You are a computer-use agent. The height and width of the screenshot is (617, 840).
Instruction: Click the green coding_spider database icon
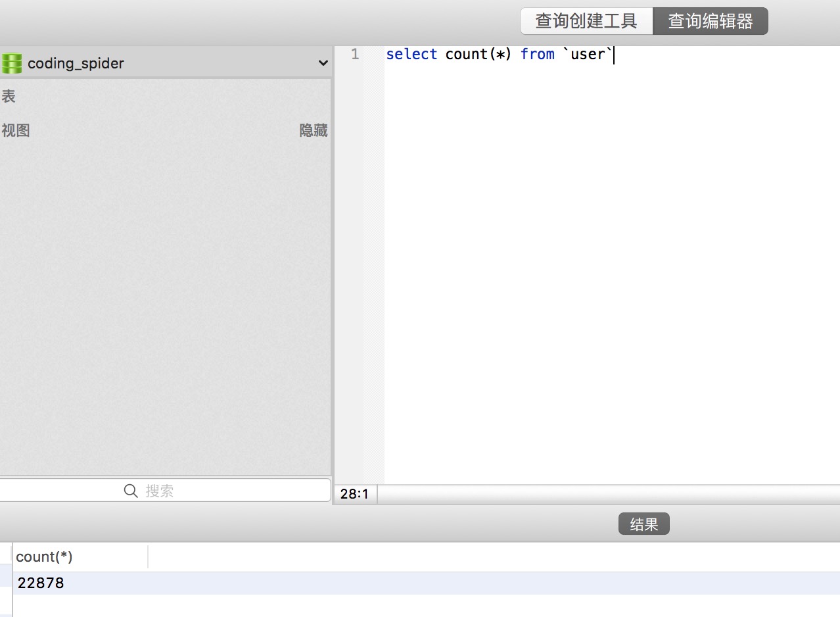tap(12, 63)
